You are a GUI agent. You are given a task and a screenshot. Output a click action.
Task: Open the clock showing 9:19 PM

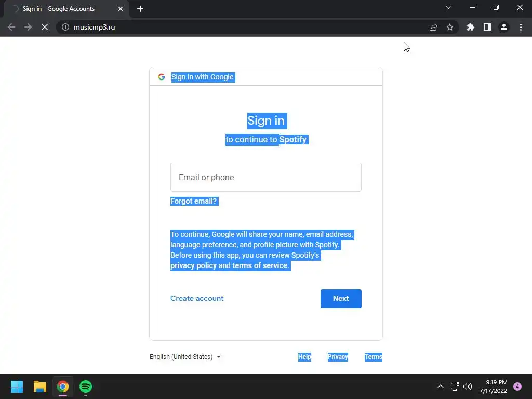(x=494, y=387)
